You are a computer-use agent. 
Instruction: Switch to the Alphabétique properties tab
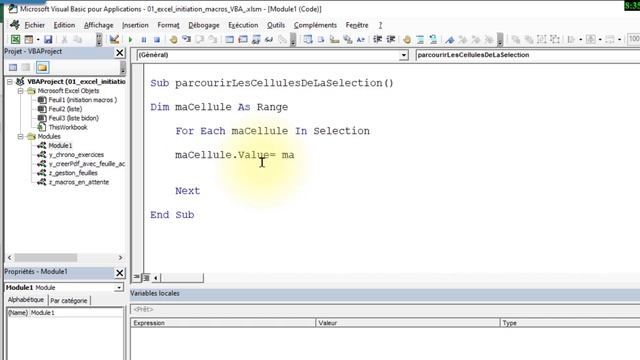tap(26, 300)
